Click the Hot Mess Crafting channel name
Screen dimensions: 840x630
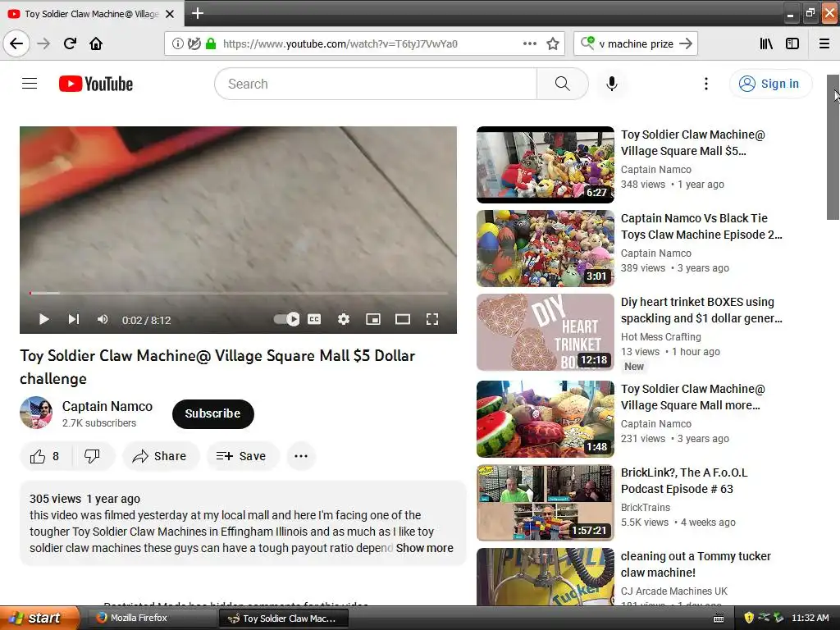[x=660, y=337]
